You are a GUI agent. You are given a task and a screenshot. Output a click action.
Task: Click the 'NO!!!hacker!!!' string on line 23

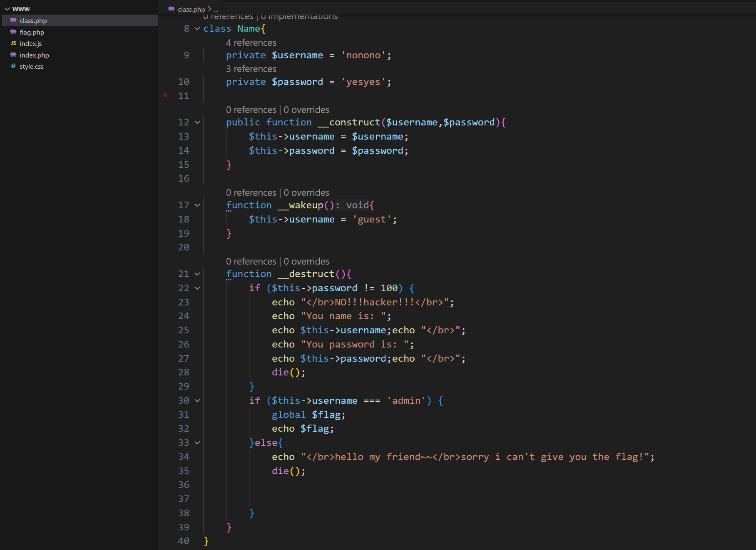[375, 302]
